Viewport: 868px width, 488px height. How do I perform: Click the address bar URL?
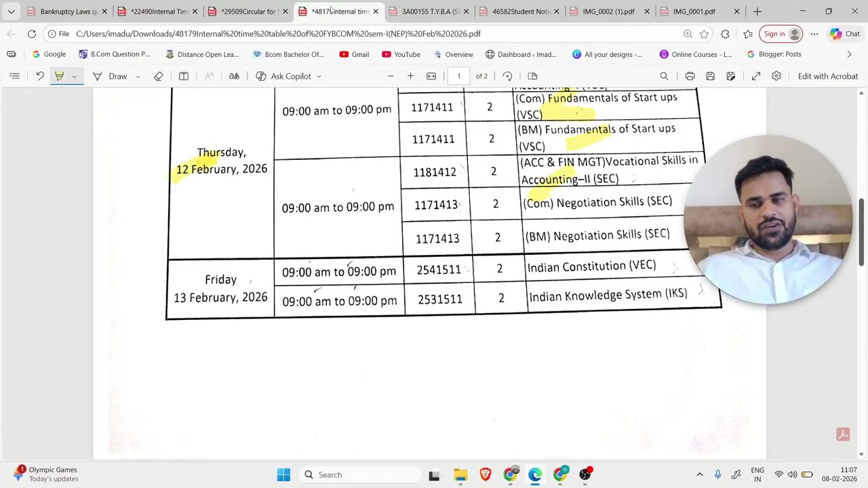tap(278, 34)
